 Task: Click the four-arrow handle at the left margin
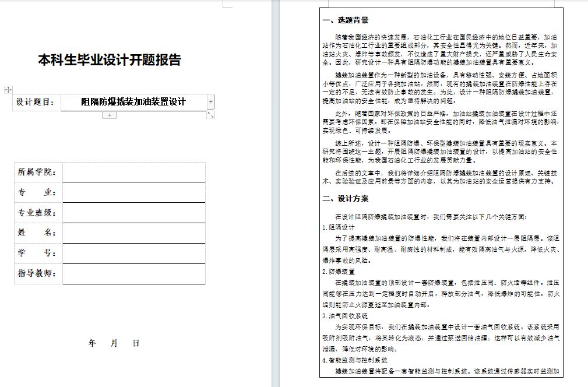[x=8, y=90]
